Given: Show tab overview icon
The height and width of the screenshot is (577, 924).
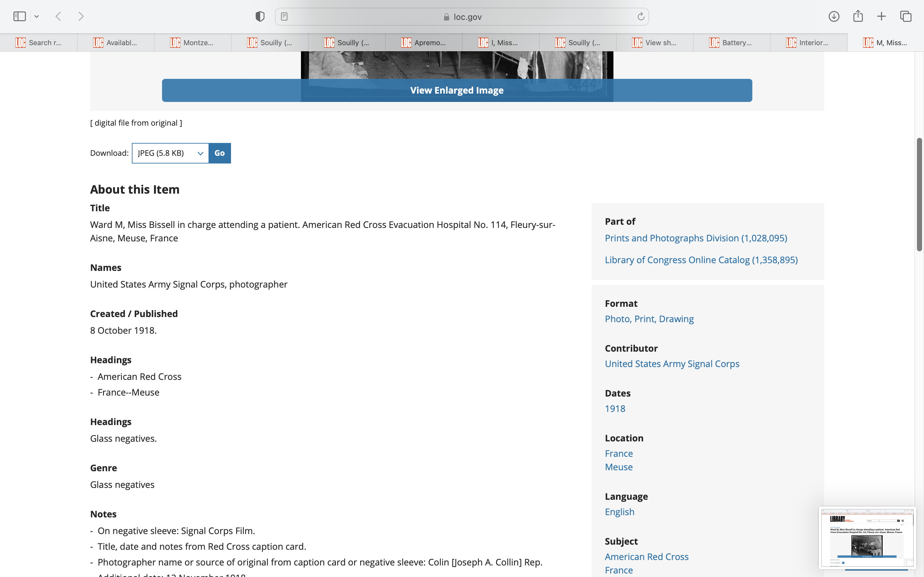Looking at the screenshot, I should click(906, 16).
